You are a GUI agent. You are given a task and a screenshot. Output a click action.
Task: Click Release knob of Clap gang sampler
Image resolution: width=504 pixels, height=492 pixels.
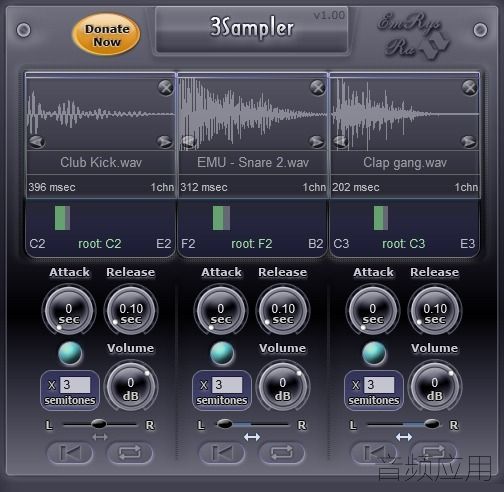435,311
